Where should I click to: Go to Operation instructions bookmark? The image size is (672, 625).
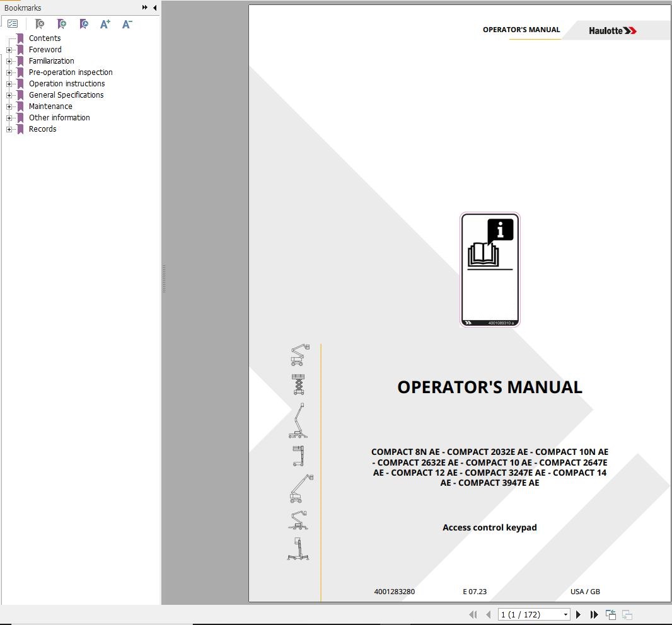[67, 84]
